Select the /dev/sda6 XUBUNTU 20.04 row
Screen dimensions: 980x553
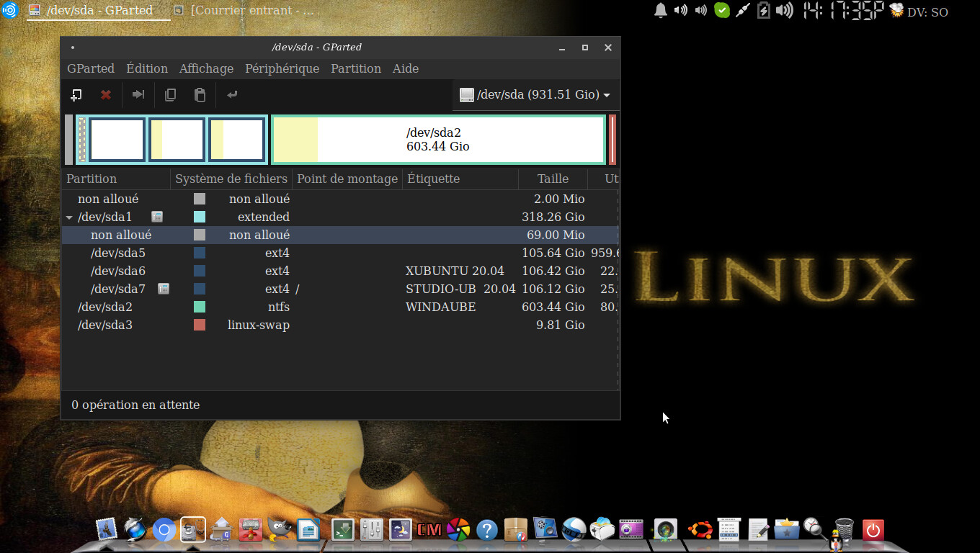coord(340,271)
